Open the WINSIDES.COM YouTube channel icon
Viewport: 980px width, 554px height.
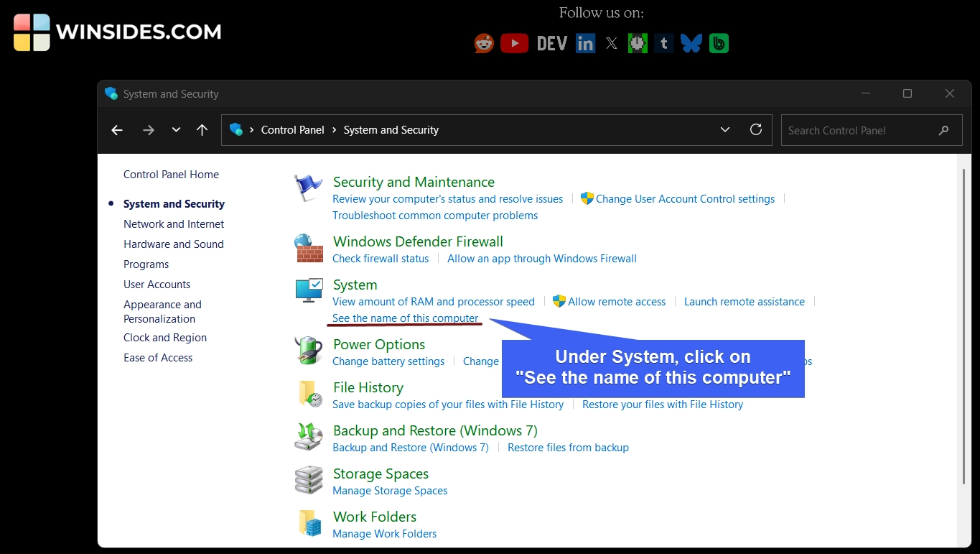514,43
